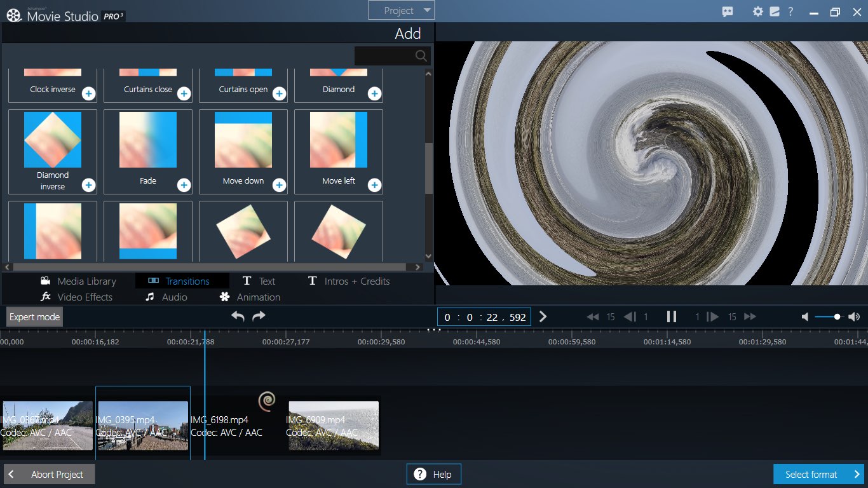Undo the last edit

[x=238, y=316]
